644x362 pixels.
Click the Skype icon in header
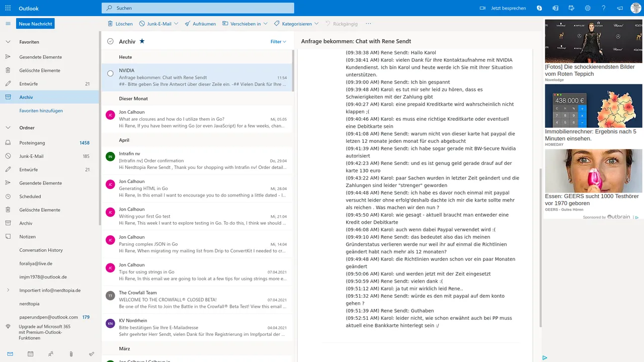coord(539,8)
